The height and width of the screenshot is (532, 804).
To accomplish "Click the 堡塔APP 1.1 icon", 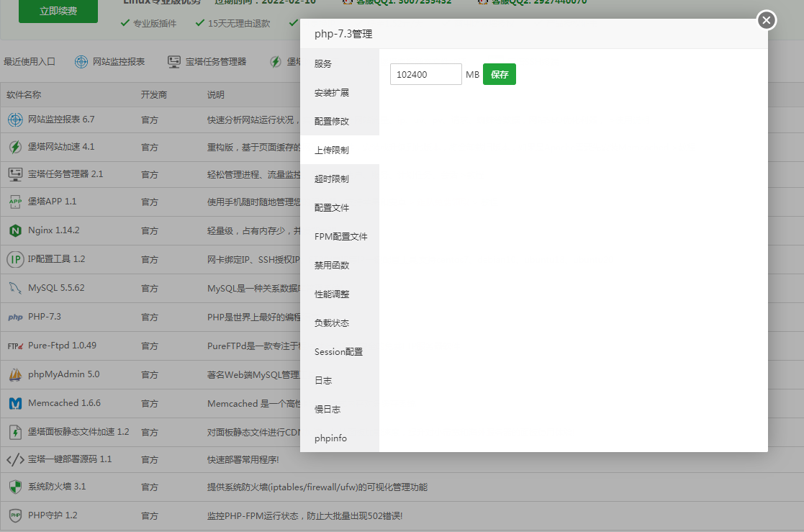I will (15, 202).
